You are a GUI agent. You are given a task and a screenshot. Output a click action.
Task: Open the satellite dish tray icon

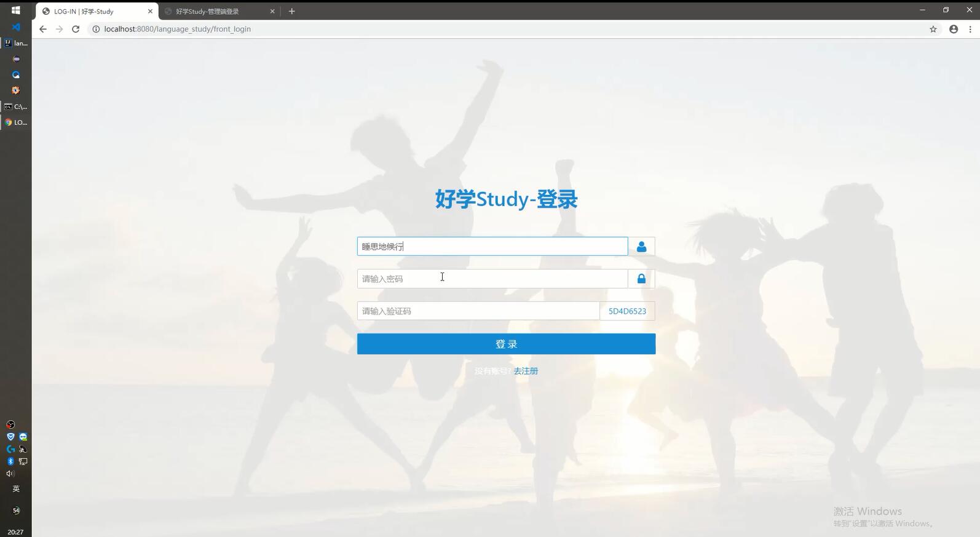pyautogui.click(x=23, y=449)
